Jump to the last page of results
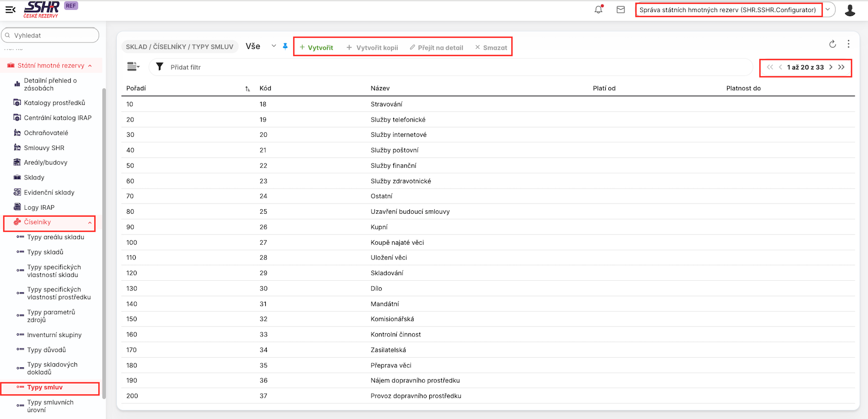This screenshot has height=419, width=868. coord(841,67)
